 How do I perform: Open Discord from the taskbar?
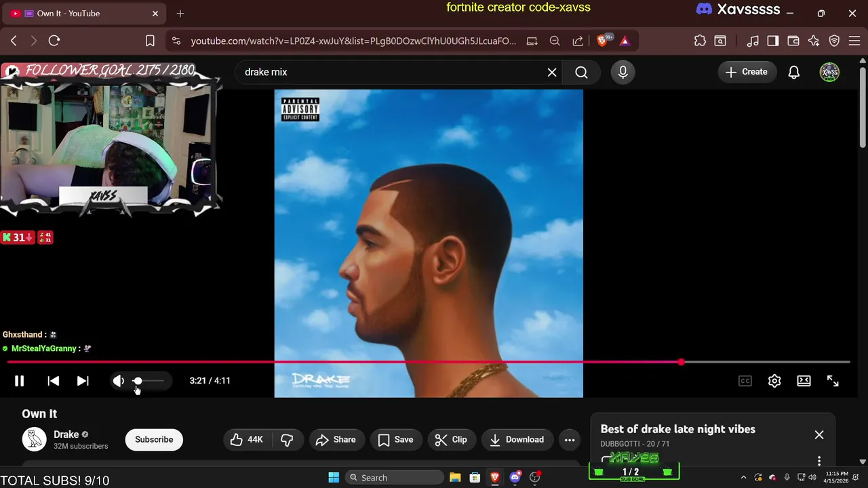pos(515,477)
